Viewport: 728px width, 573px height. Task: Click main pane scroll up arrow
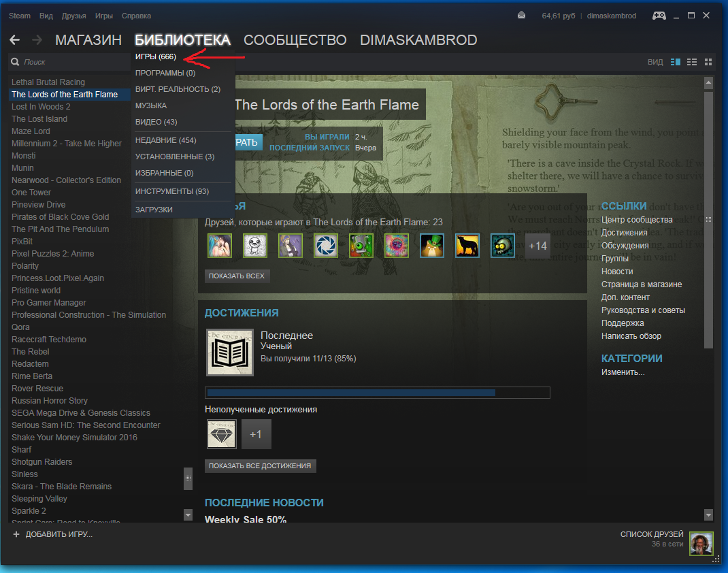(708, 84)
